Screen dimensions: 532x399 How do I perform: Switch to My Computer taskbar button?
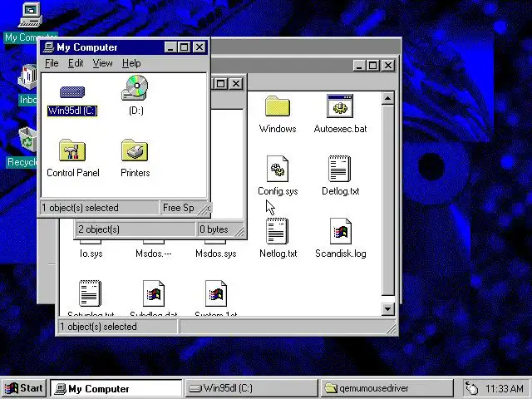116,388
